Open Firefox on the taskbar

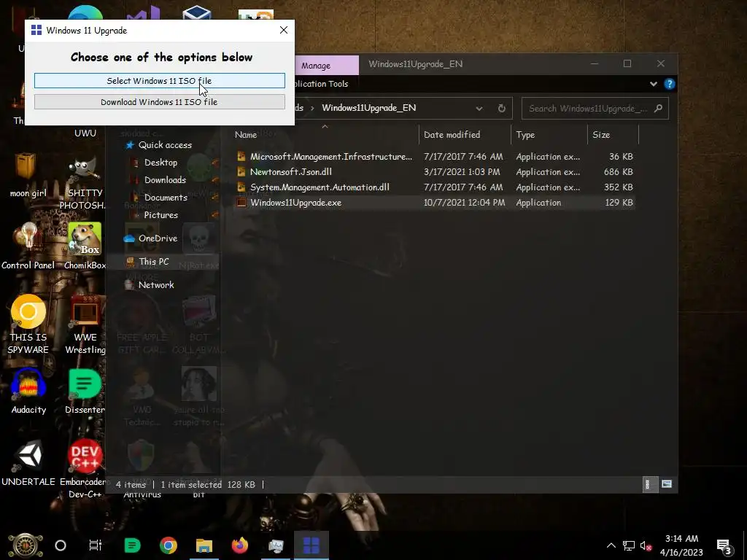pos(239,545)
